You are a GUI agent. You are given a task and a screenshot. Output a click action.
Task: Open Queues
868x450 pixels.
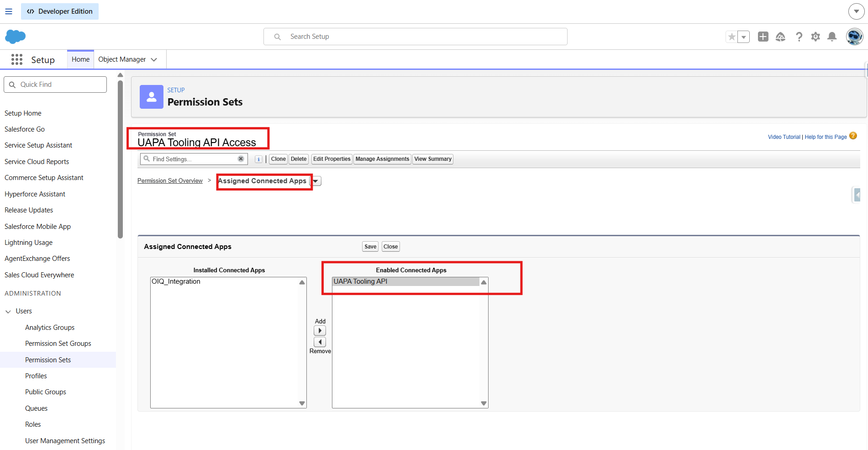click(x=37, y=408)
